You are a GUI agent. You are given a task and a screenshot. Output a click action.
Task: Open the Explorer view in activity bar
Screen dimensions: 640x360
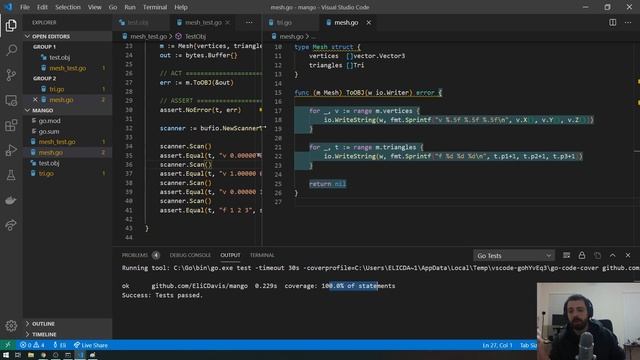tap(11, 25)
